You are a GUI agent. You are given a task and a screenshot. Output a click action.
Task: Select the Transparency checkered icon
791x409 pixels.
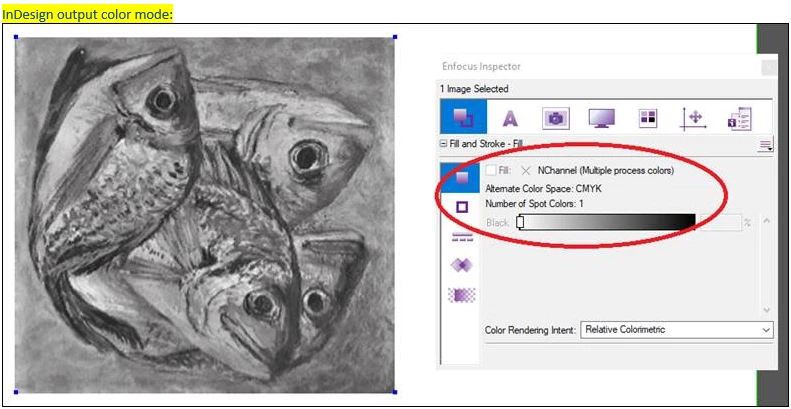point(462,295)
